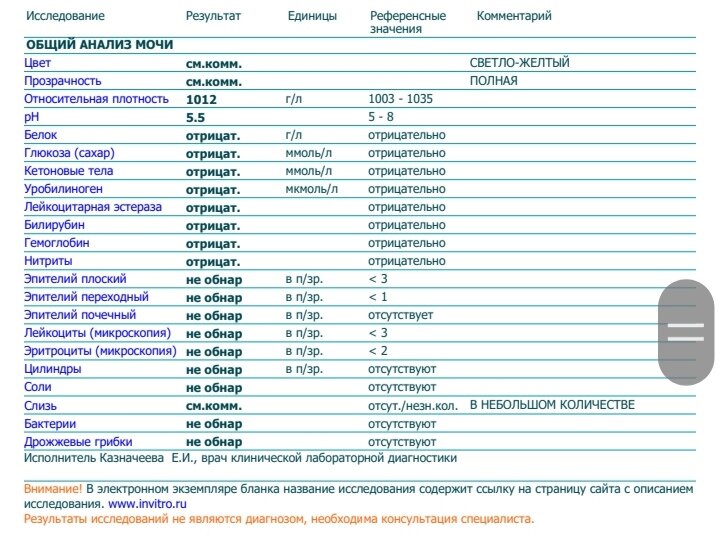Select the Результат column header
Screen dimensions: 720x554
point(213,16)
